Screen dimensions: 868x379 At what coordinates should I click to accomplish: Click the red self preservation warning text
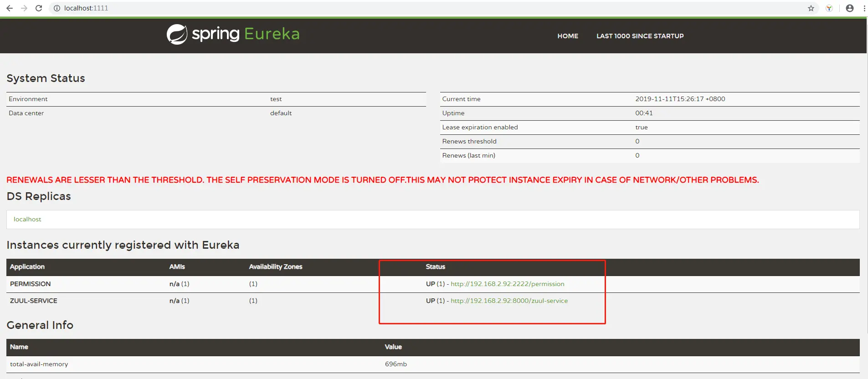tap(383, 180)
